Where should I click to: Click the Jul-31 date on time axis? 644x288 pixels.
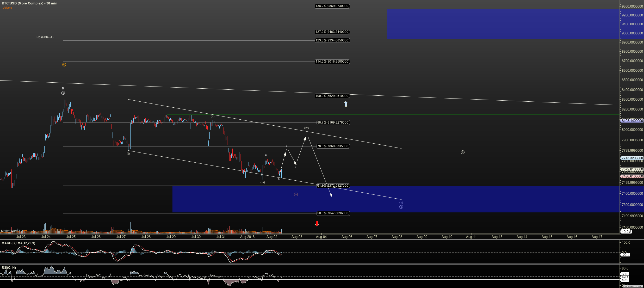(221, 237)
